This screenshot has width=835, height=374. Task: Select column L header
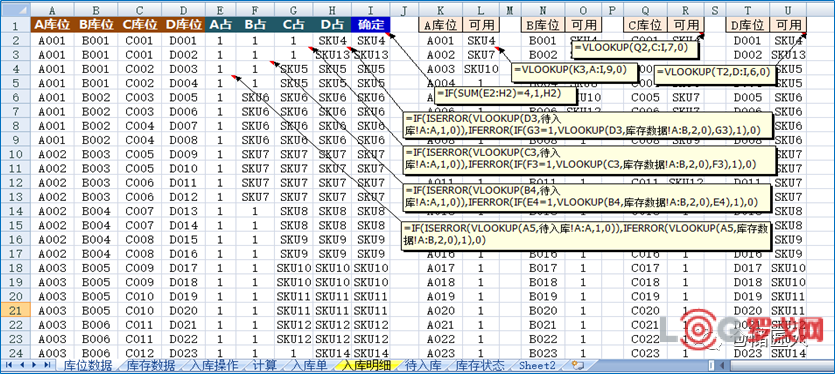[481, 10]
